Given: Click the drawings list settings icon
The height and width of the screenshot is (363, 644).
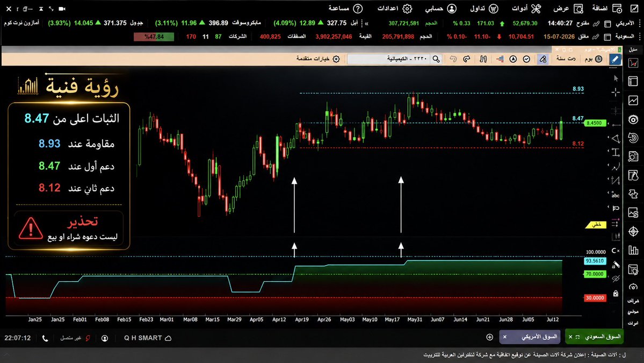Looking at the screenshot, I should tap(615, 223).
